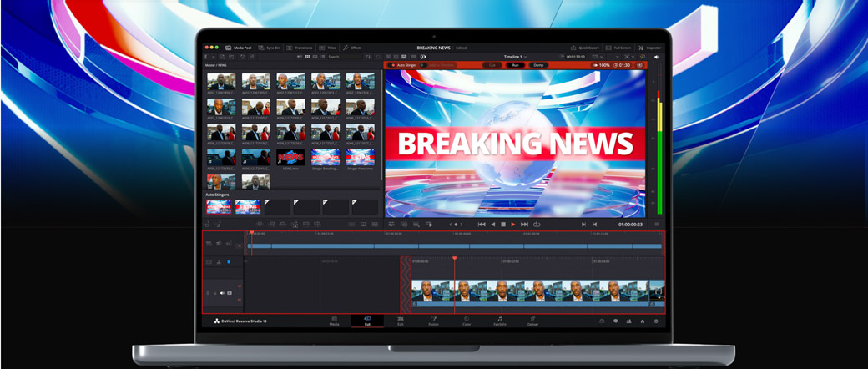Screen dimensions: 868x369
Task: Click the Quick Export button
Action: [x=584, y=48]
